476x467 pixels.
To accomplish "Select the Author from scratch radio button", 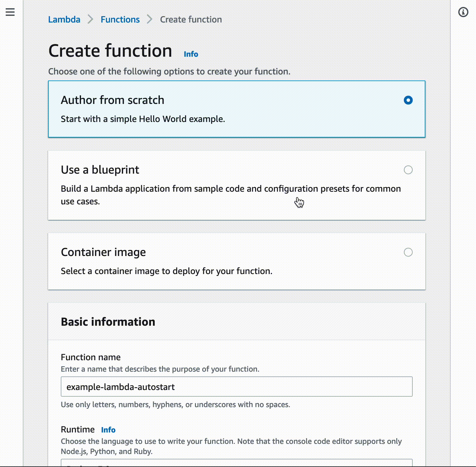I will (408, 100).
